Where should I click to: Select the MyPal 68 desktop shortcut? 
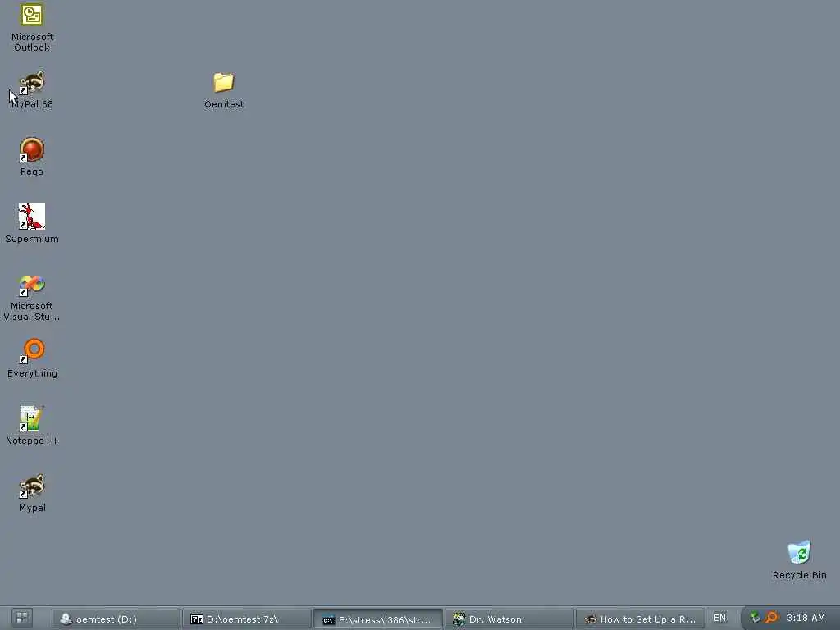(x=32, y=89)
